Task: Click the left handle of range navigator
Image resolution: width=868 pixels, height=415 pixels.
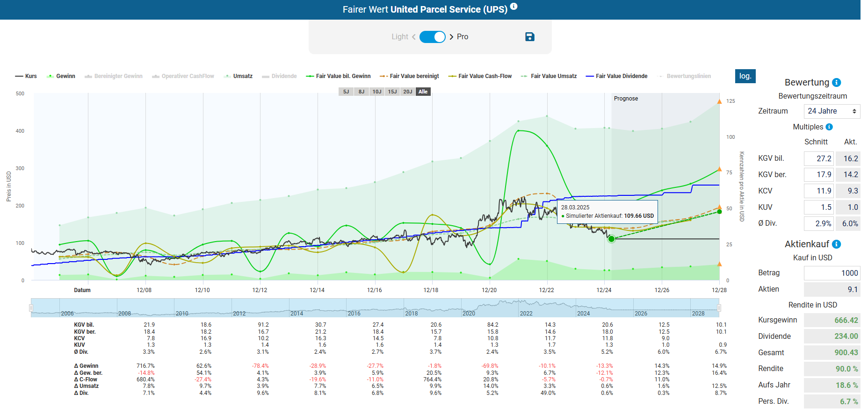Action: (31, 308)
